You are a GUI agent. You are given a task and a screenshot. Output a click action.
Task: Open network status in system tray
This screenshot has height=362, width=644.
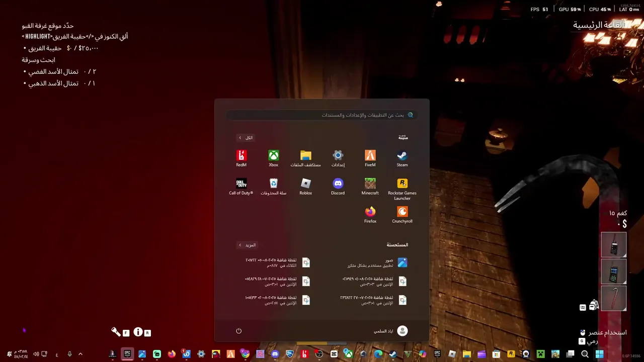click(x=44, y=354)
